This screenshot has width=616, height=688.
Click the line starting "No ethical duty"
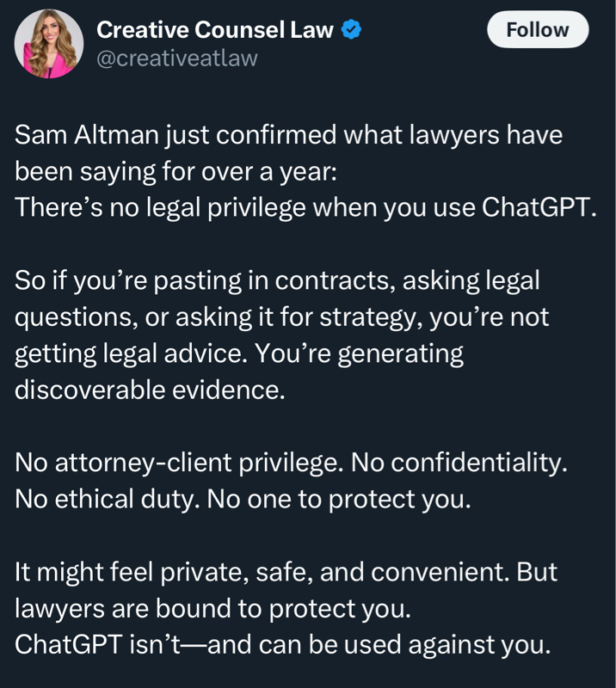243,499
